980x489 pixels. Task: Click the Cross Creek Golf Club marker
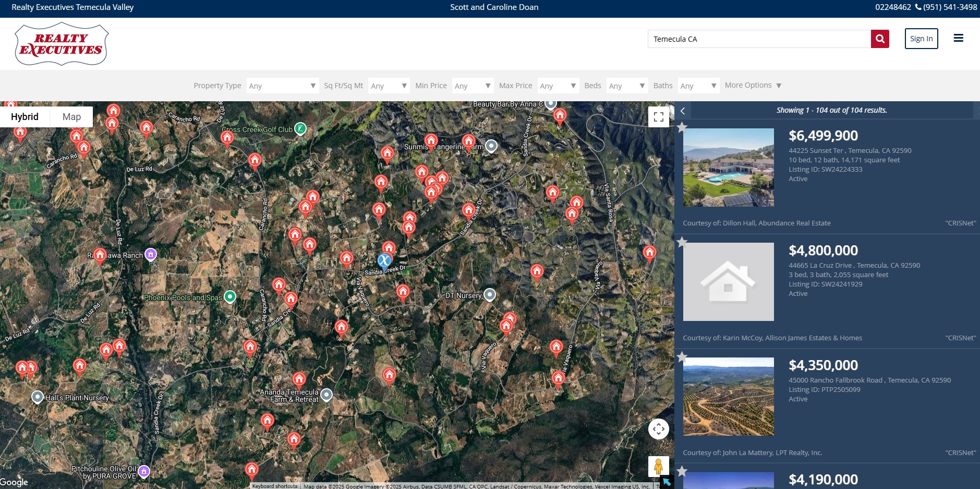[300, 128]
